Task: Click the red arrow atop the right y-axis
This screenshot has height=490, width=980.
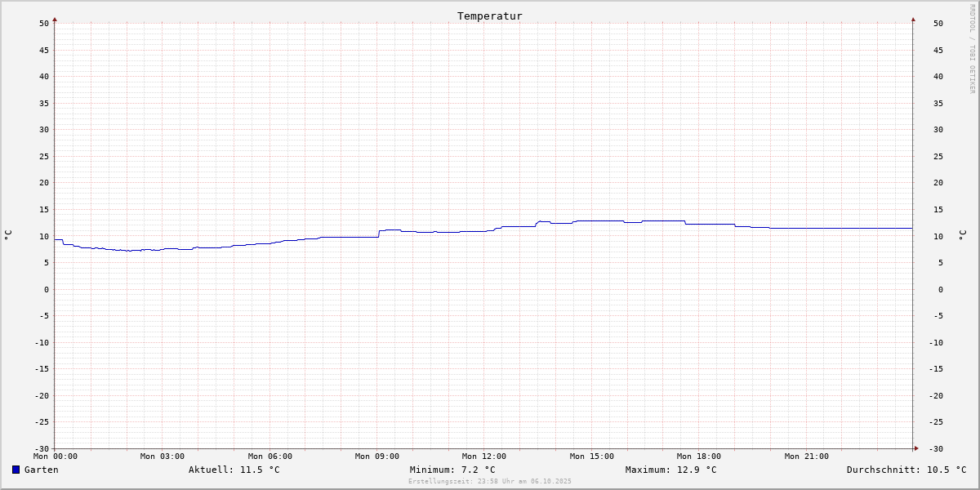Action: [913, 19]
